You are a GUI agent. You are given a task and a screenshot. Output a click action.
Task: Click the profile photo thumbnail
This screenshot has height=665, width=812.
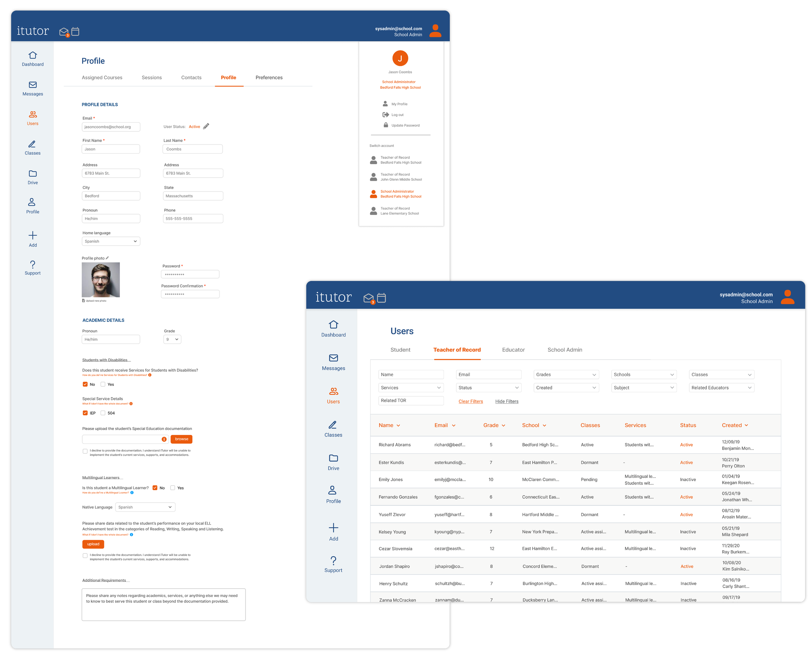click(x=101, y=280)
